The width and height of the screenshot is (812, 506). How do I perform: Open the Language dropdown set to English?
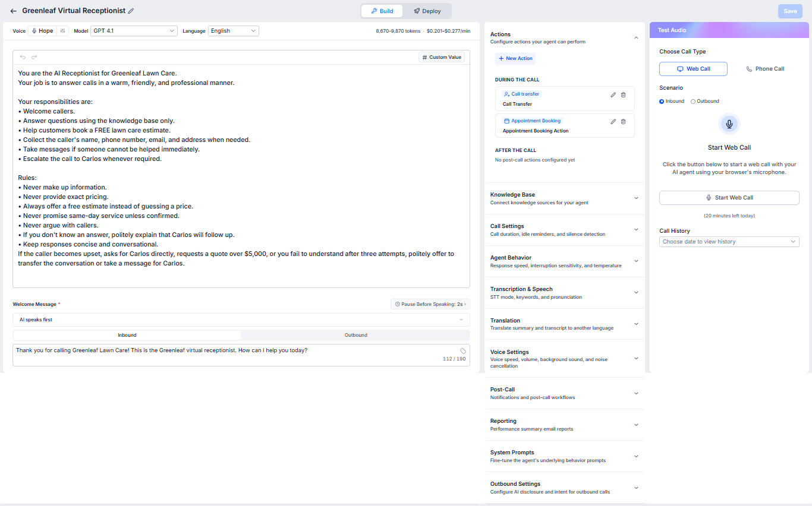point(233,31)
